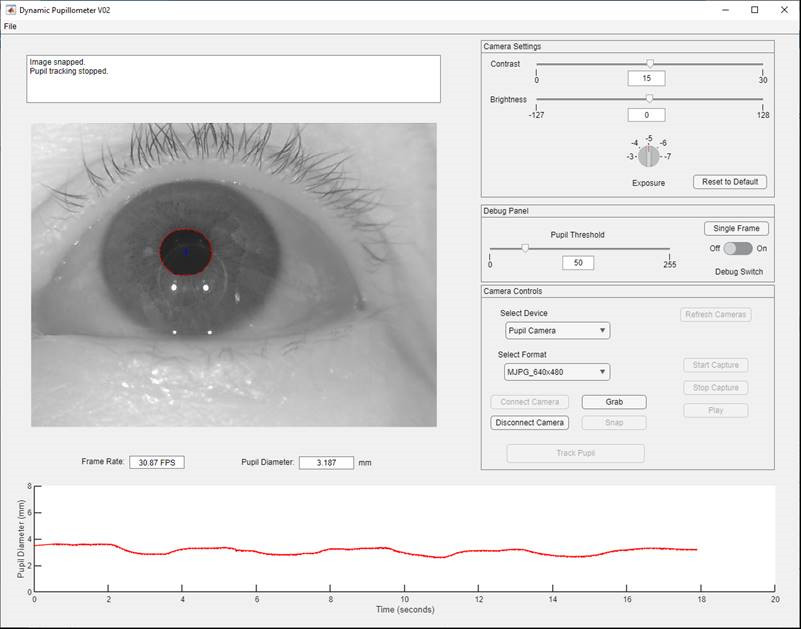The height and width of the screenshot is (629, 801).
Task: Click the Single Frame button
Action: tap(736, 228)
